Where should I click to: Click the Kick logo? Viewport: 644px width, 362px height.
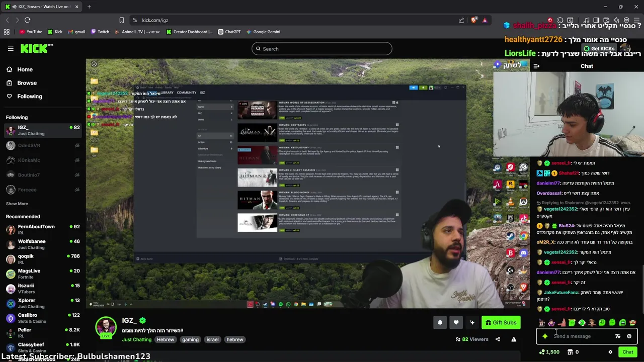[37, 49]
